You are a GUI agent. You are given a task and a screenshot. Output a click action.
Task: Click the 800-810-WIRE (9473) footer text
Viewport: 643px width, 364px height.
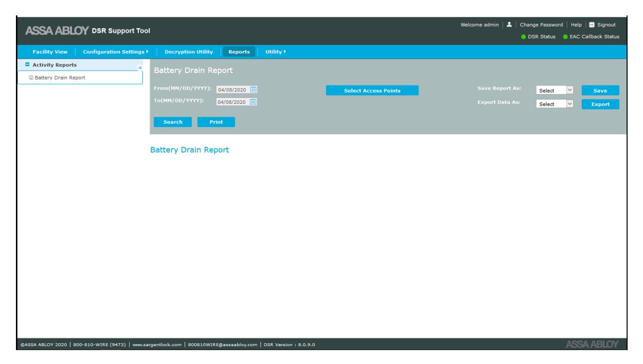point(100,344)
